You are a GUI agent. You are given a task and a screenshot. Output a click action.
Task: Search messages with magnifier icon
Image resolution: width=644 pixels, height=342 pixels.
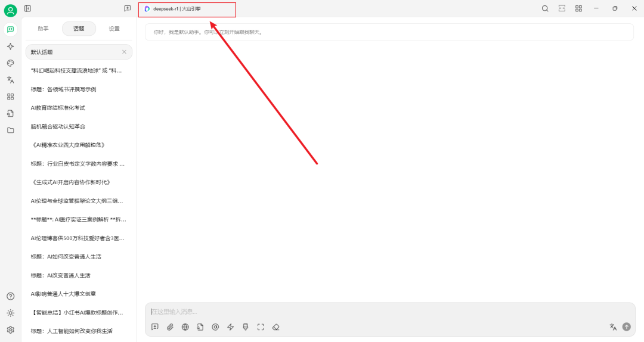(545, 8)
